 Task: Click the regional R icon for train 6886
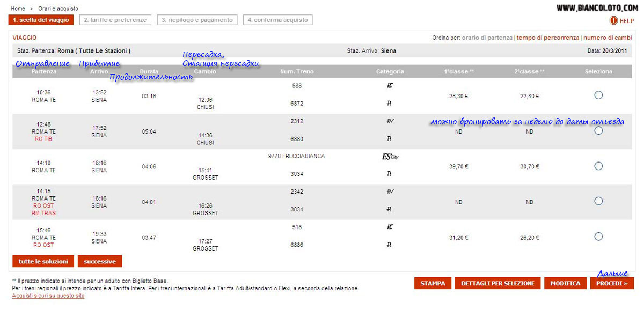tap(390, 245)
